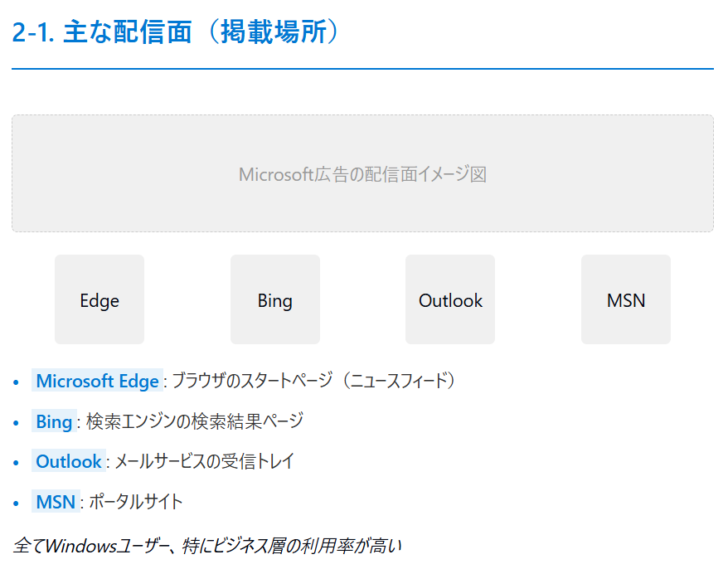Image resolution: width=728 pixels, height=574 pixels.
Task: Open the Outlook tile
Action: click(x=450, y=299)
